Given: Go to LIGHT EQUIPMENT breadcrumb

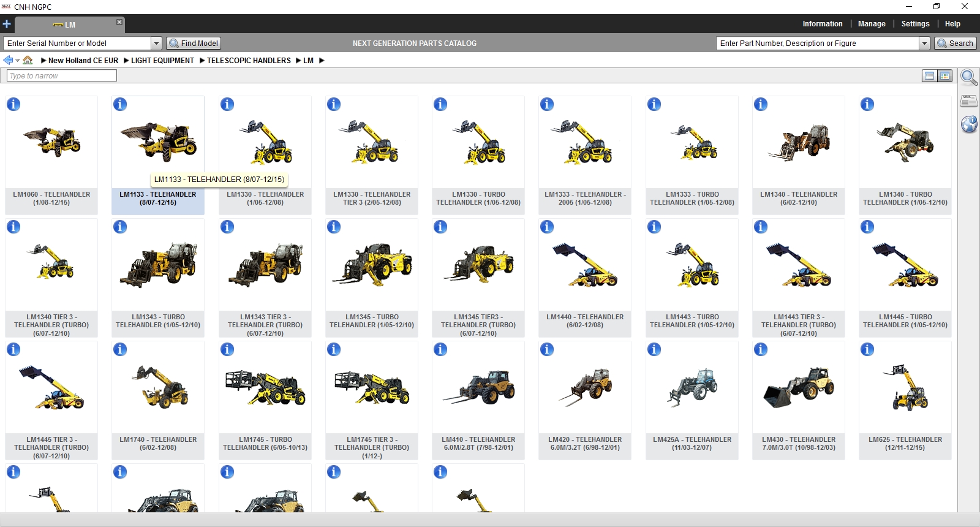Looking at the screenshot, I should [162, 61].
